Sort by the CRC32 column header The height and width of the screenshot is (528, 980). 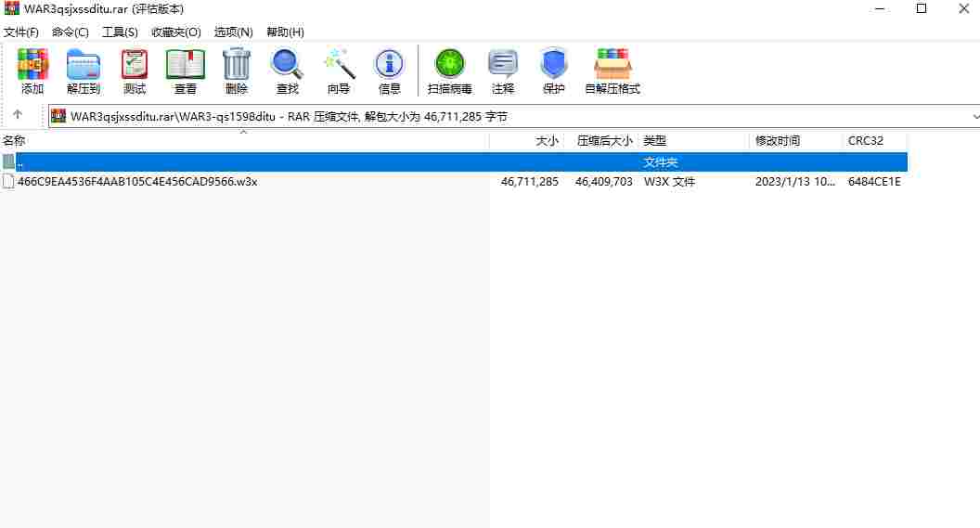pos(874,141)
